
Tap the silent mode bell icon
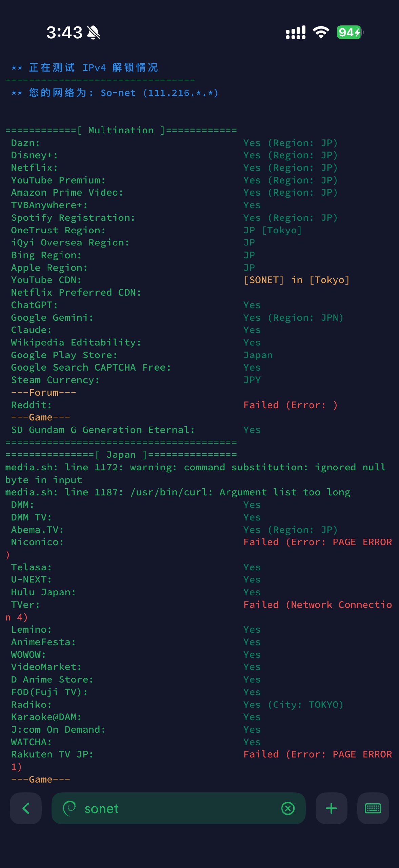94,33
